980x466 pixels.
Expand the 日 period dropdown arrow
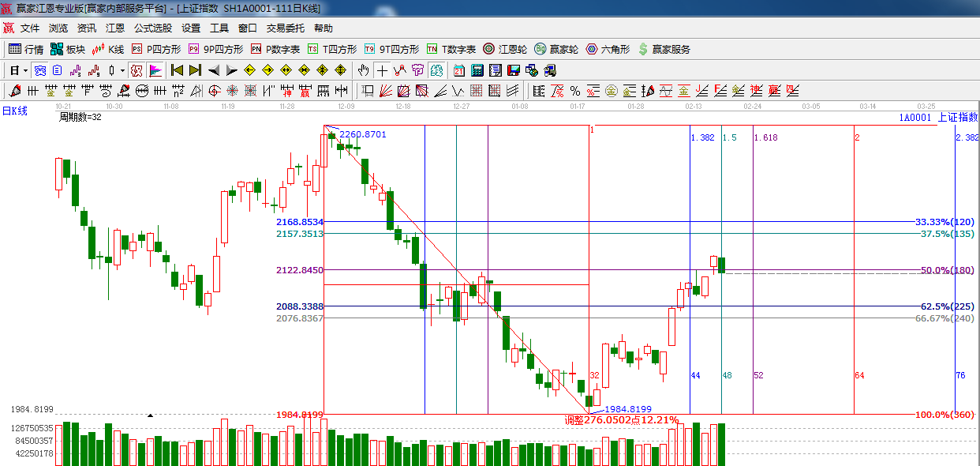coord(25,70)
